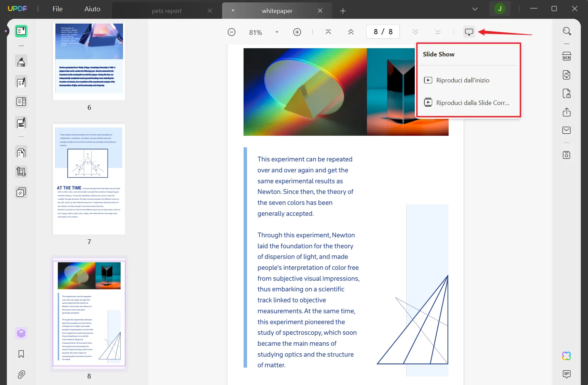Open the comments panel icon
This screenshot has height=385, width=588.
pos(567,374)
